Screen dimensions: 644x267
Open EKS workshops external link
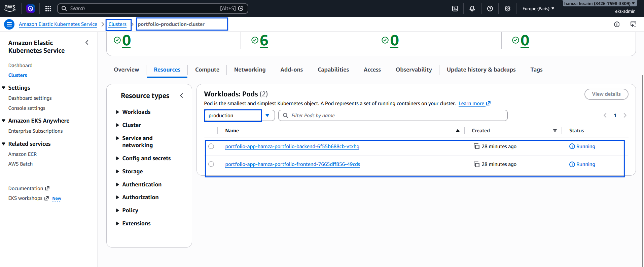(29, 198)
